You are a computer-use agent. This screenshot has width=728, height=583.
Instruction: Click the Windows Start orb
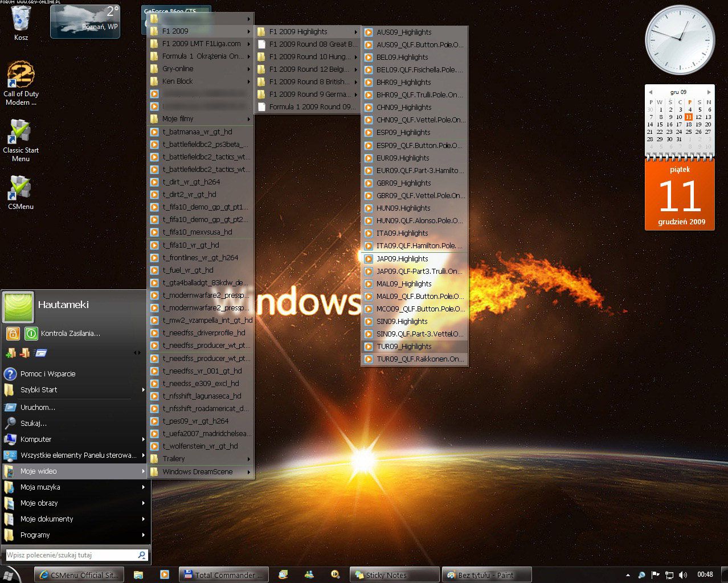pos(8,575)
